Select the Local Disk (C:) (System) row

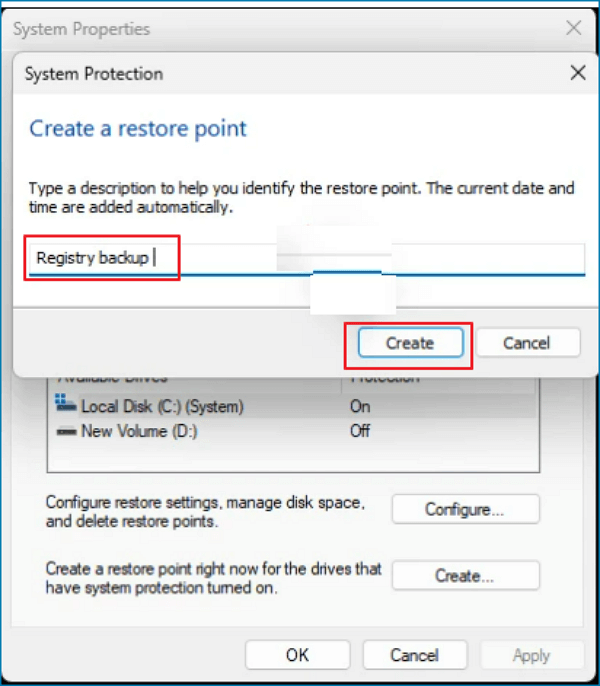pos(293,406)
